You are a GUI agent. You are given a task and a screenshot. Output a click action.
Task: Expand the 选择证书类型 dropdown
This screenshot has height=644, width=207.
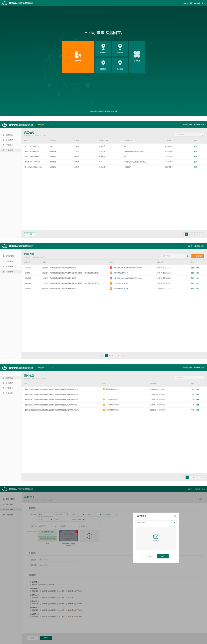156,522
